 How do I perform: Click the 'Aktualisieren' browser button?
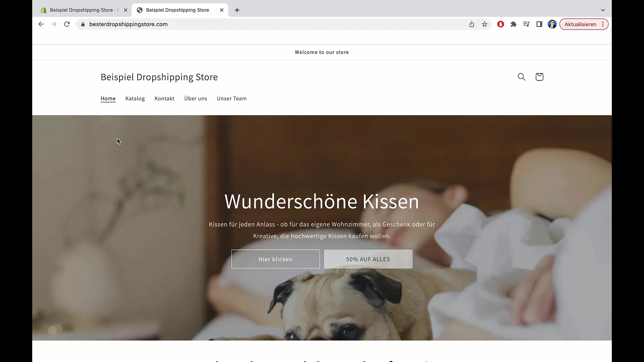point(580,24)
